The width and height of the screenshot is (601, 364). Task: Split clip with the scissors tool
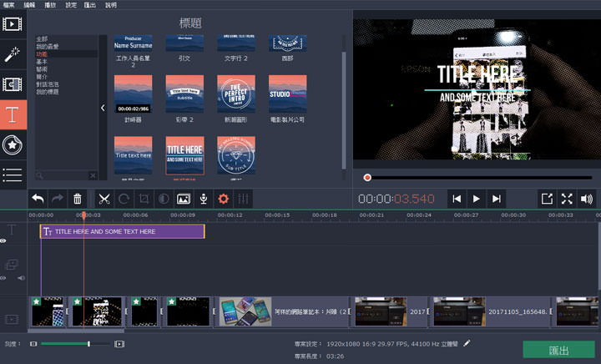pyautogui.click(x=104, y=199)
